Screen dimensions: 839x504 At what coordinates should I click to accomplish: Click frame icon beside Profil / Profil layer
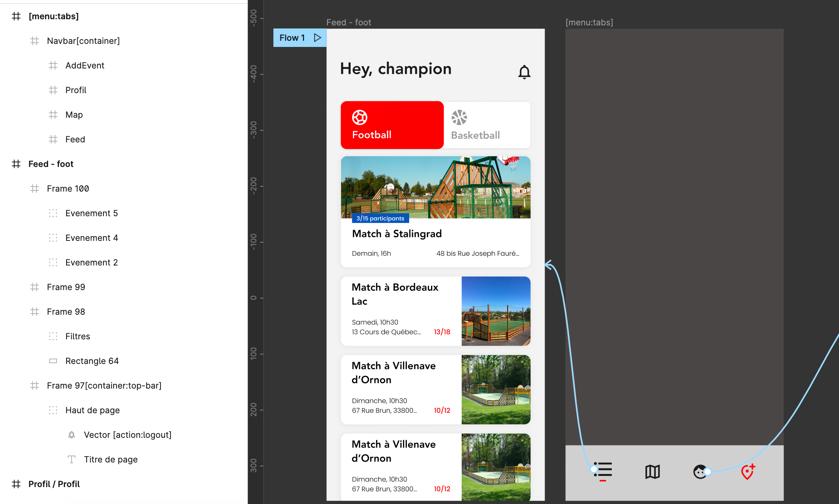click(16, 484)
